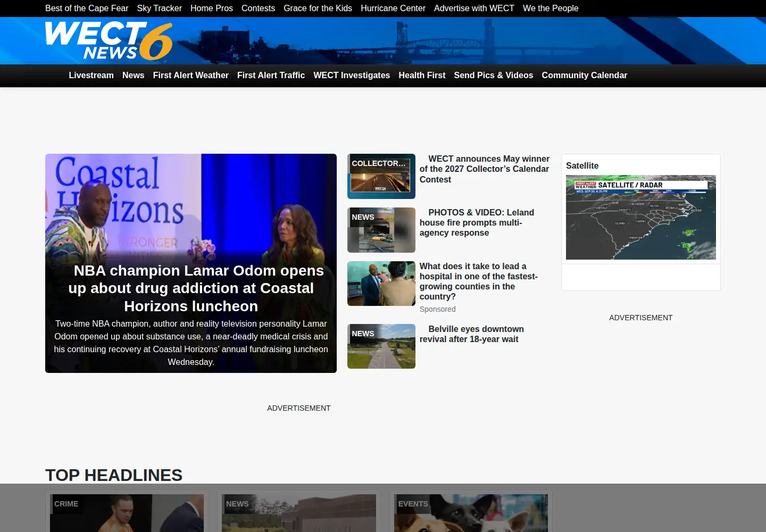Click the TOP HEADLINES heading
766x532 pixels.
click(x=114, y=475)
